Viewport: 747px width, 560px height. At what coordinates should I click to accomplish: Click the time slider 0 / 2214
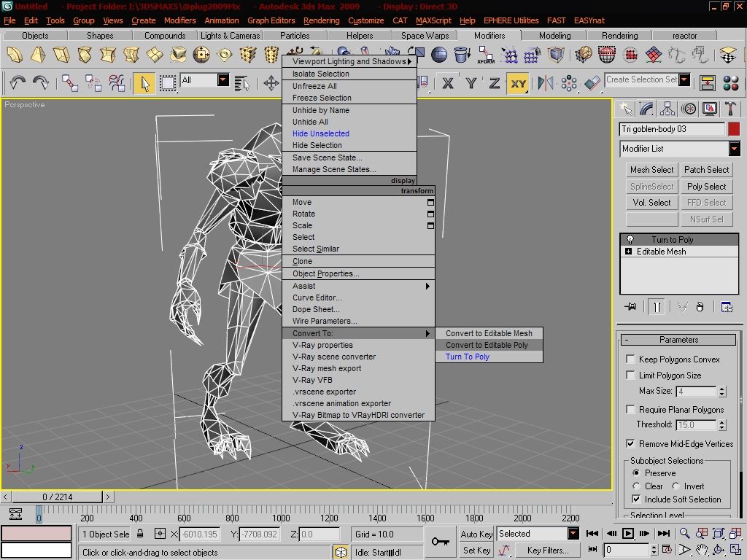[x=57, y=497]
